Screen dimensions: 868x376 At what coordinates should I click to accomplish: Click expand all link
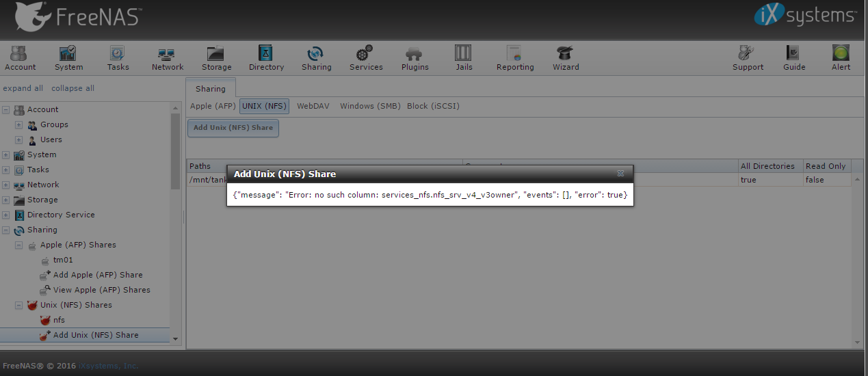(23, 88)
